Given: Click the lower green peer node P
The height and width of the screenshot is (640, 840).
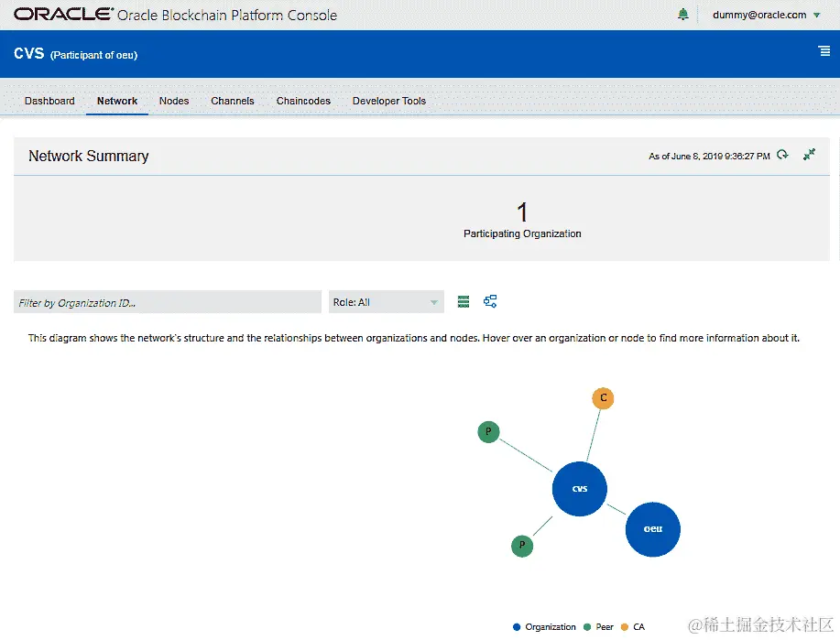Looking at the screenshot, I should (522, 546).
